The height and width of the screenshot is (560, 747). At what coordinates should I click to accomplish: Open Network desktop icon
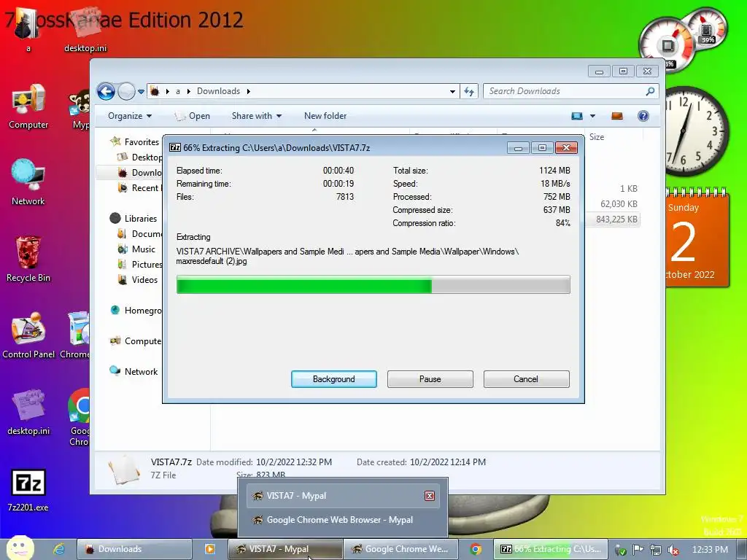point(28,183)
